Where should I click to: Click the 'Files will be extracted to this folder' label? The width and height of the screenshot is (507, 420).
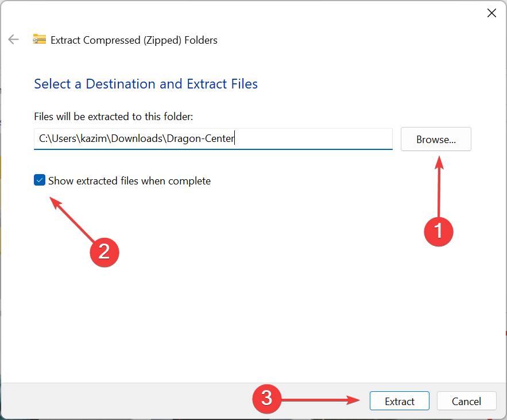[113, 117]
